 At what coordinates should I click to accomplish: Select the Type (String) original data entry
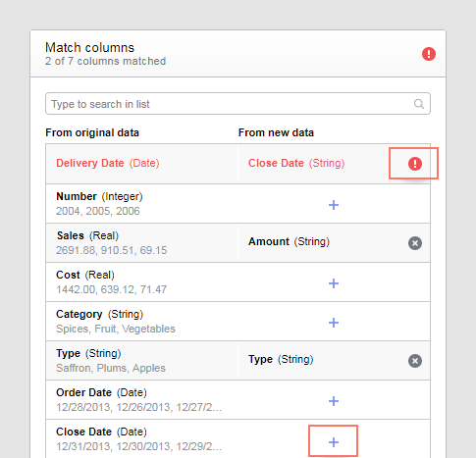point(88,353)
